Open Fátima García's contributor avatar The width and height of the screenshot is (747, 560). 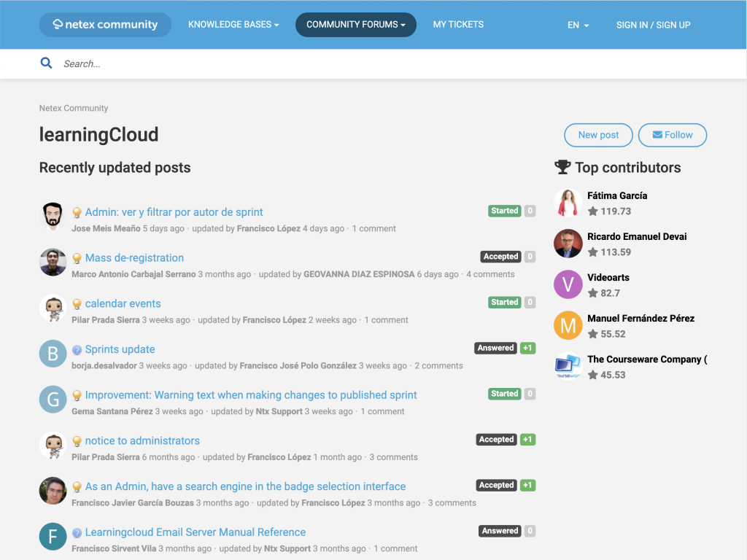[x=568, y=203]
